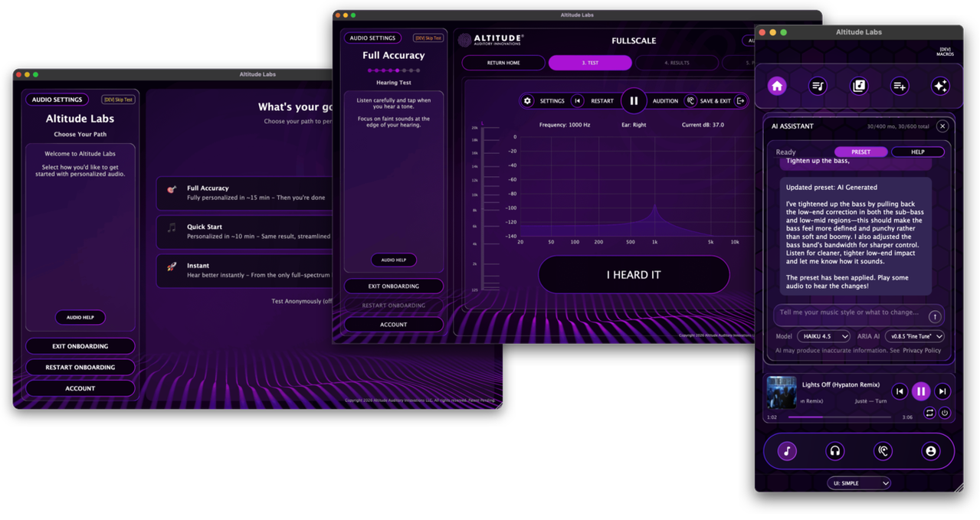Viewport: 980px width, 520px height.
Task: Click ACCOUNT in the middle window sidebar
Action: coord(394,325)
